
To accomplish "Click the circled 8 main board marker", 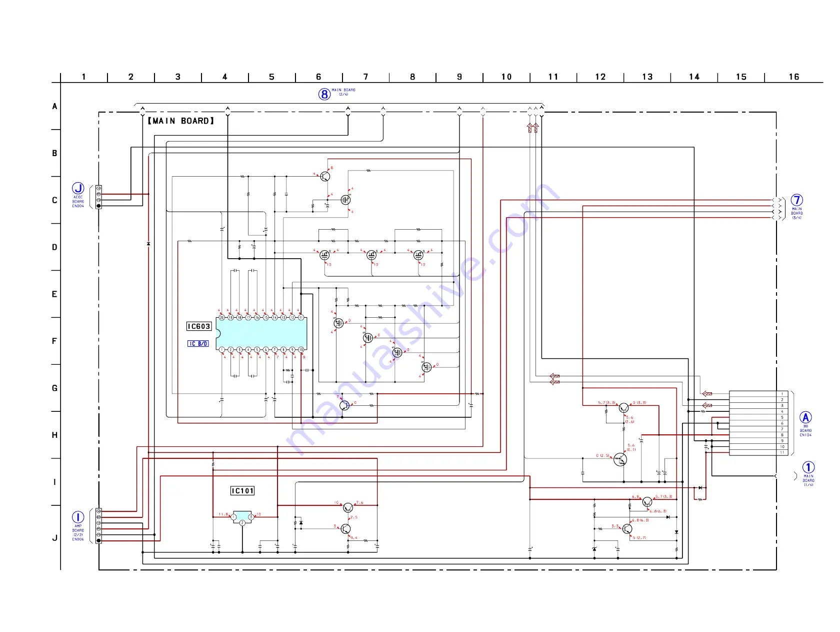I will [324, 94].
